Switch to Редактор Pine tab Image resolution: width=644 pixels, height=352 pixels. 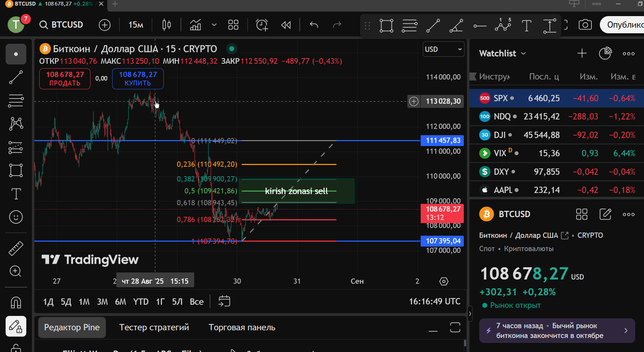point(72,327)
